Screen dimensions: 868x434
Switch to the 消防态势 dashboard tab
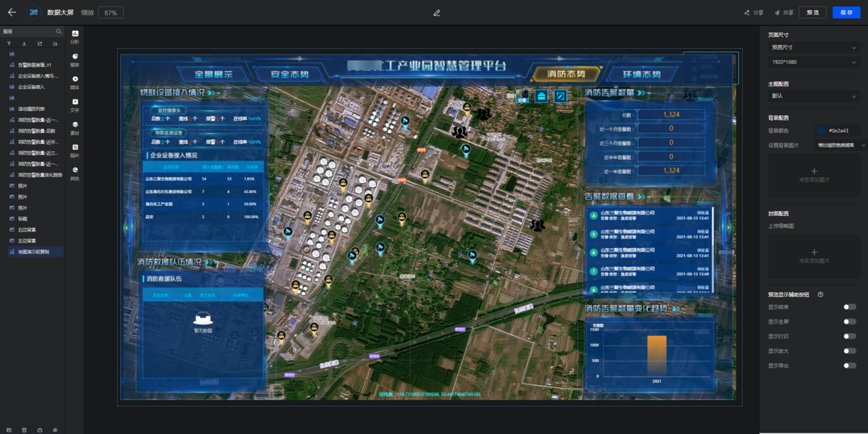(x=566, y=74)
